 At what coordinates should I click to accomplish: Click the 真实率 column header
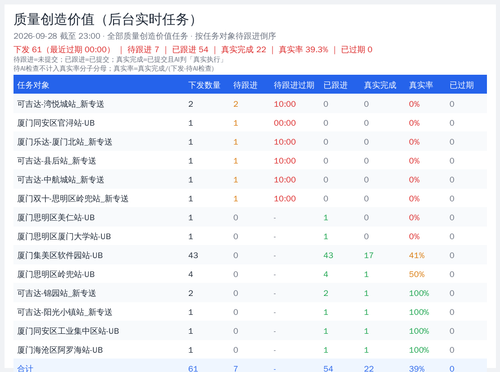(x=421, y=85)
